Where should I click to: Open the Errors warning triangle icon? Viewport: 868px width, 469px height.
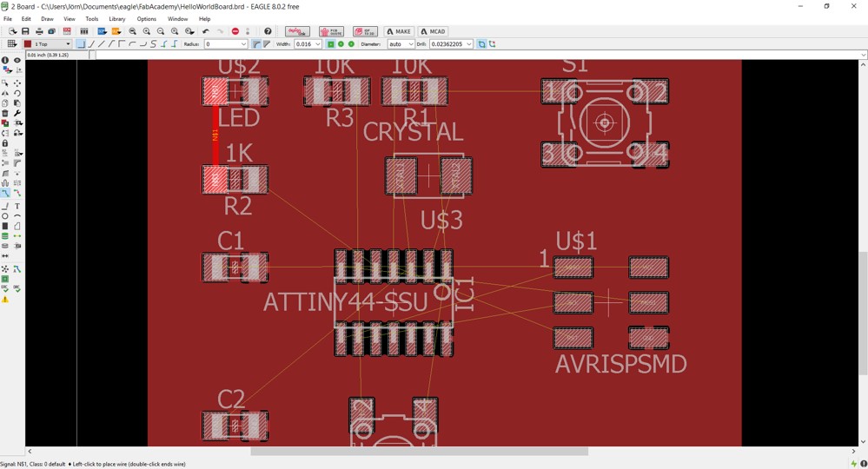tap(5, 300)
